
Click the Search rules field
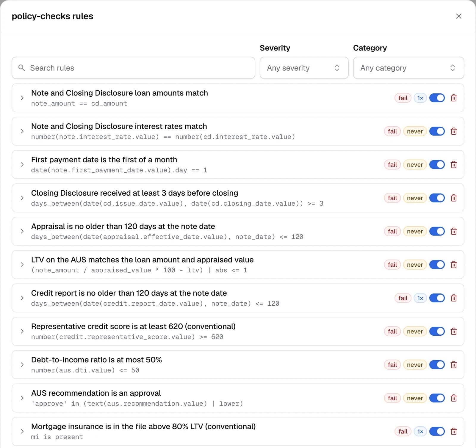[133, 68]
